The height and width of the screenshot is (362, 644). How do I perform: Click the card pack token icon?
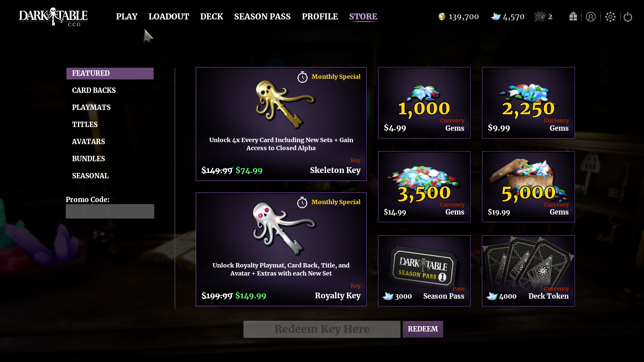540,16
